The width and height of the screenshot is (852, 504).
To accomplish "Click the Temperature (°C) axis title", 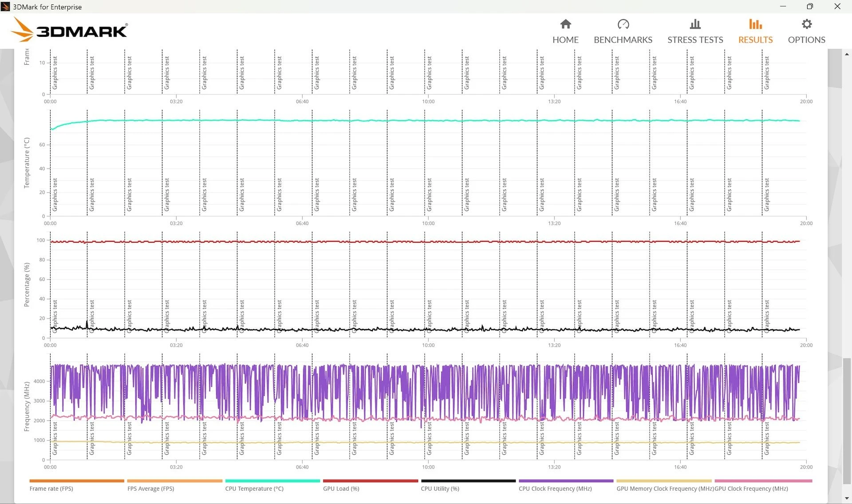I will coord(27,163).
